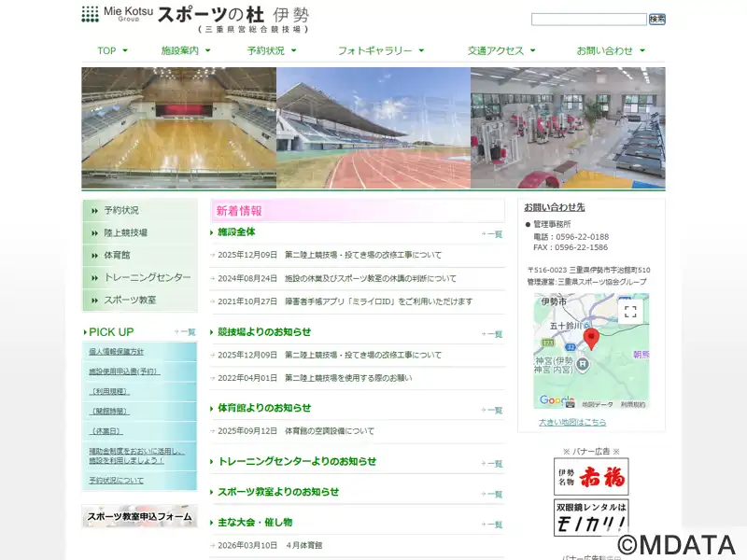Expand dropdown arrow beside 施設案内
Image resolution: width=747 pixels, height=560 pixels.
(x=207, y=50)
